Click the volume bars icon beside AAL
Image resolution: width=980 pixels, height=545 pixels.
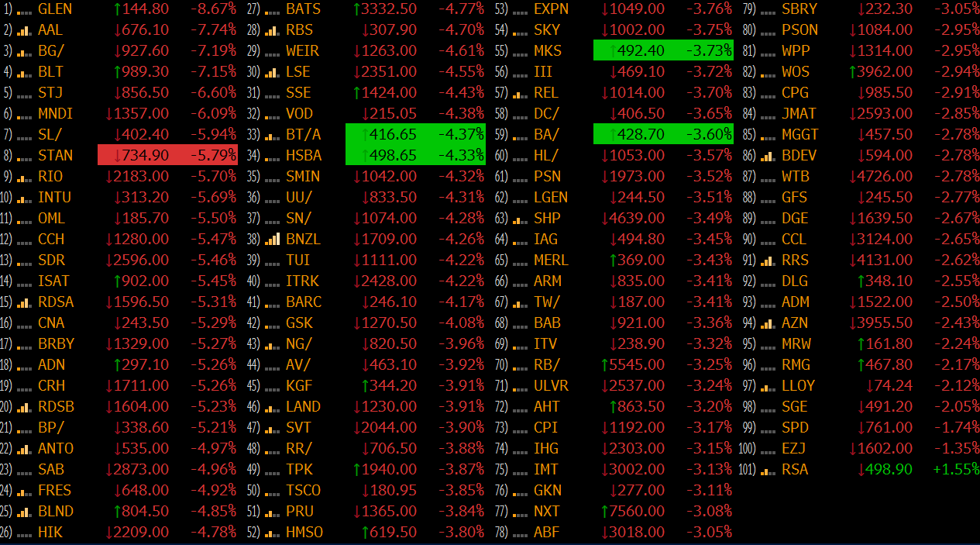point(23,30)
